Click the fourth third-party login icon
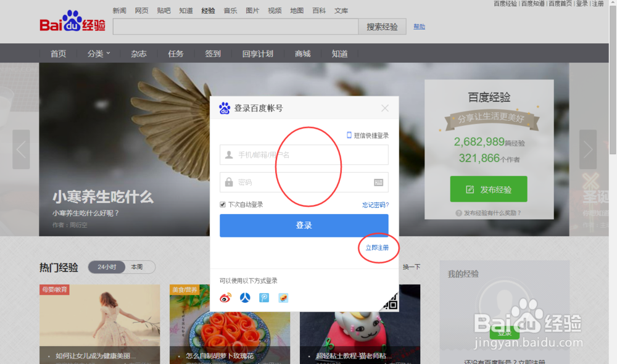This screenshot has height=364, width=617. tap(283, 298)
